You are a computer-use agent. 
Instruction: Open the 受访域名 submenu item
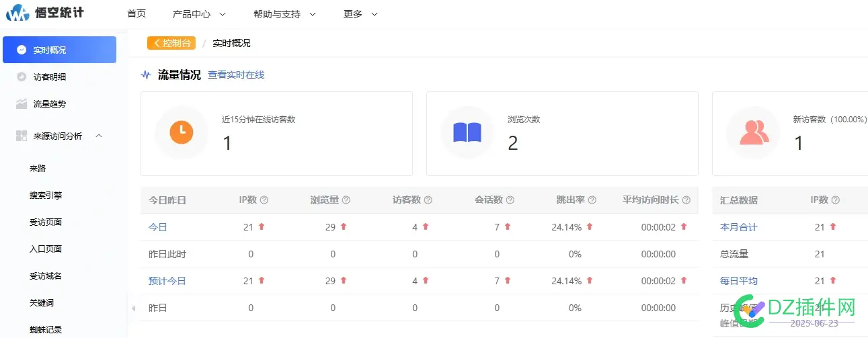(x=46, y=276)
